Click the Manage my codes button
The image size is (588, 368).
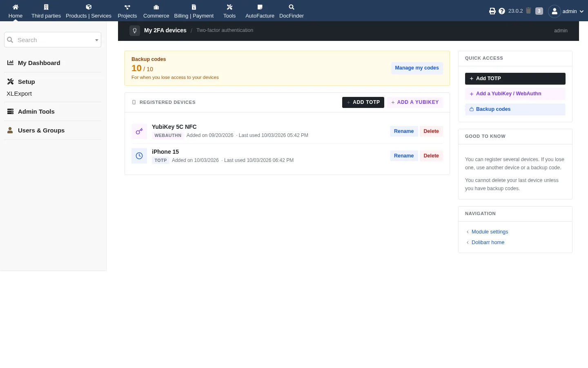417,68
